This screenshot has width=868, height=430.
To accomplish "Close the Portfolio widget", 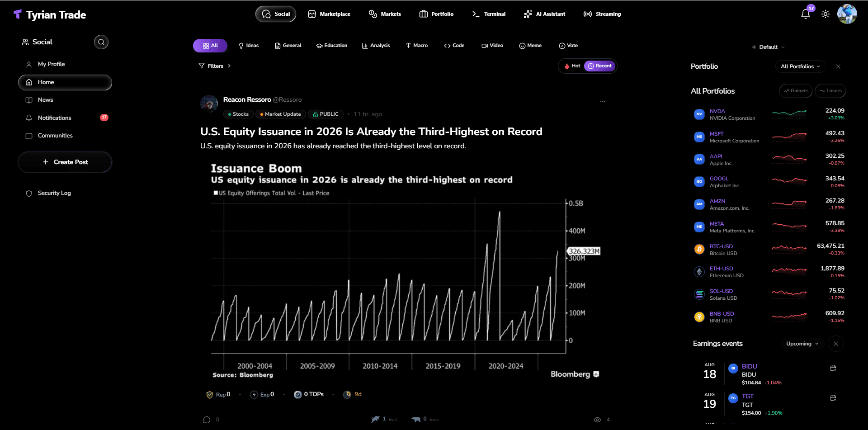I will [x=838, y=66].
